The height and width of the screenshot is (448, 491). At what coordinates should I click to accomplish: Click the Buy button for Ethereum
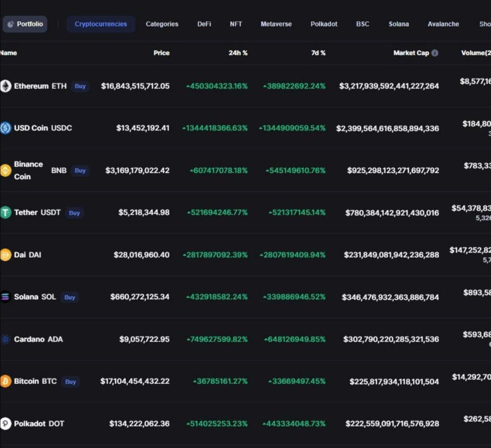click(x=80, y=86)
